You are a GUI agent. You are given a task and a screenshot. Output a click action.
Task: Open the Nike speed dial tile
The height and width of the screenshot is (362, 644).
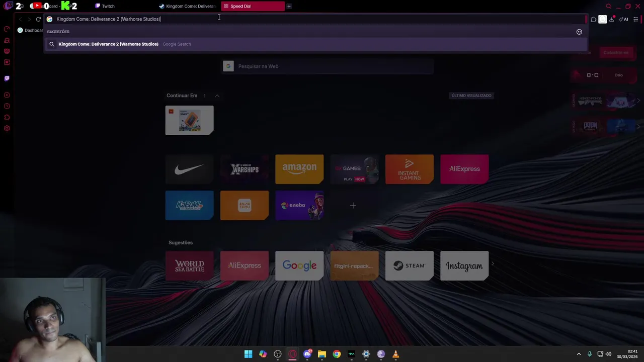coord(189,169)
